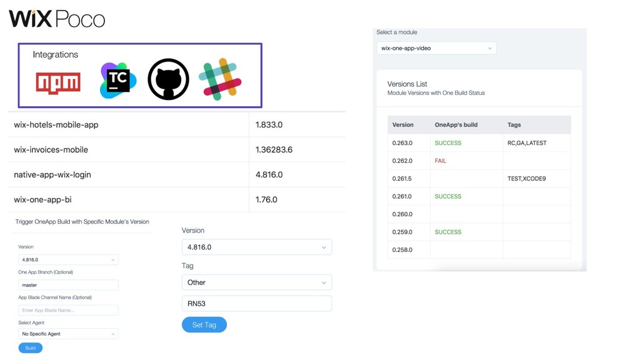Image resolution: width=644 pixels, height=362 pixels.
Task: Click the RN53 tag input field
Action: click(257, 304)
